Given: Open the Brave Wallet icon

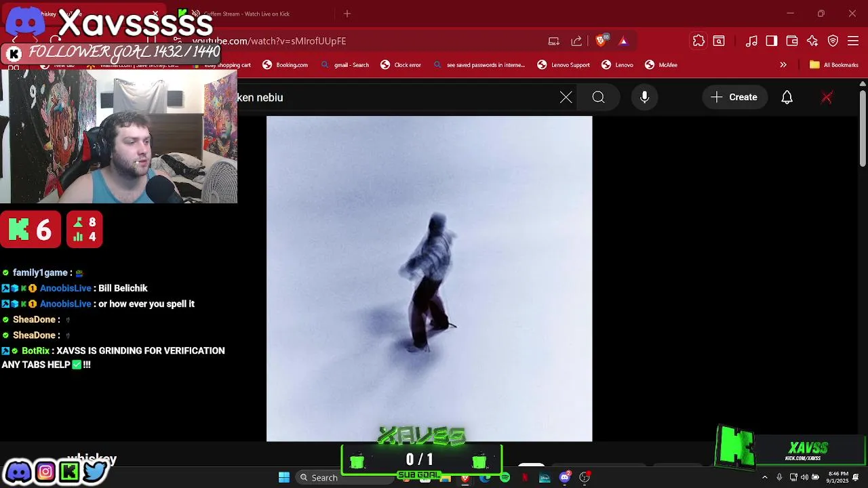Looking at the screenshot, I should (792, 41).
